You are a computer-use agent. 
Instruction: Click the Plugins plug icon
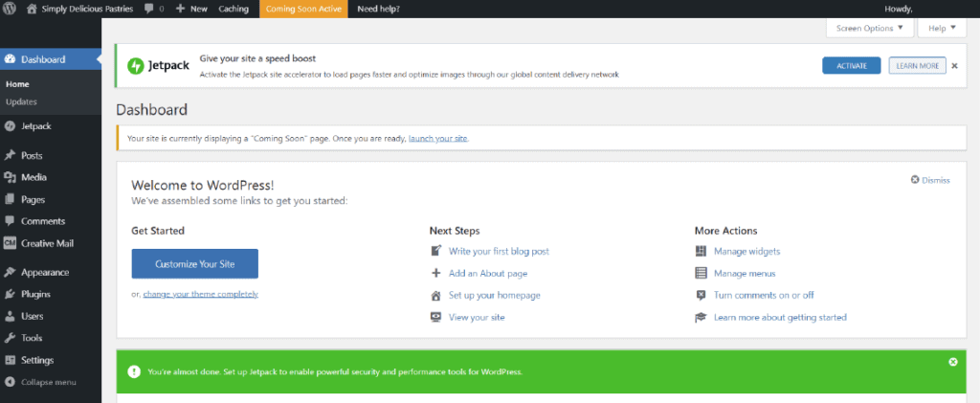[x=10, y=294]
